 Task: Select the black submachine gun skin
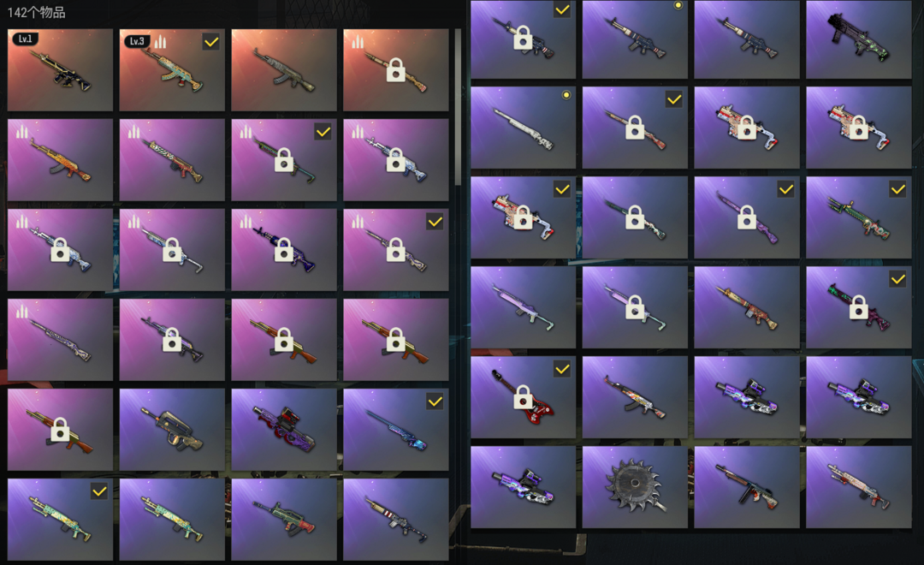click(859, 39)
